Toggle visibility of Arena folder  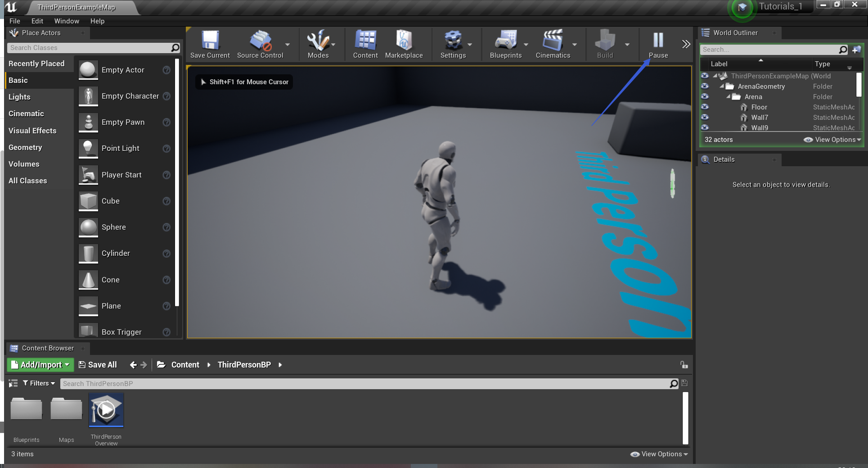pos(705,97)
